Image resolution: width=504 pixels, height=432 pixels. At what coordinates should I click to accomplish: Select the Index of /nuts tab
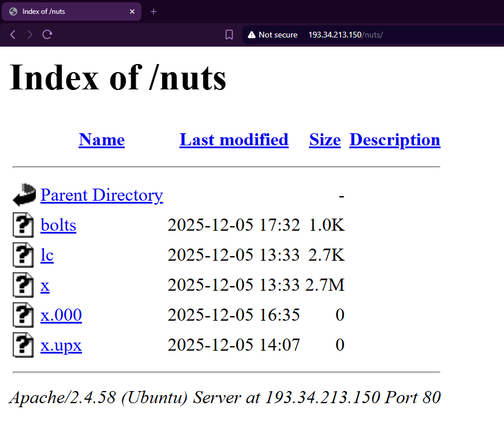(72, 12)
